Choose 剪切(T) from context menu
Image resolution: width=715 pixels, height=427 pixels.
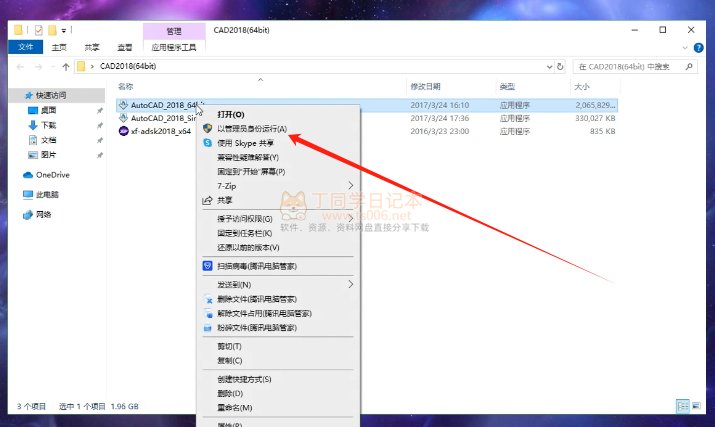[229, 346]
